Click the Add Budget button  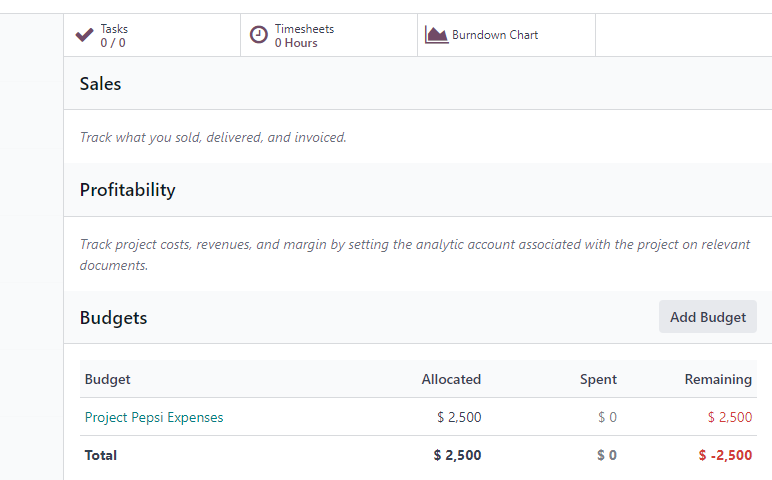pos(708,317)
